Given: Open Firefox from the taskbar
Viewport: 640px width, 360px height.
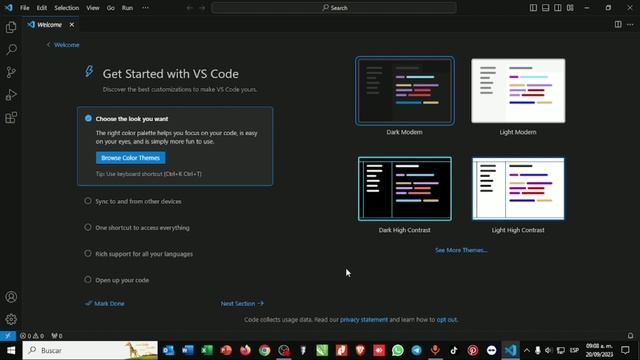Looking at the screenshot, I should point(245,350).
